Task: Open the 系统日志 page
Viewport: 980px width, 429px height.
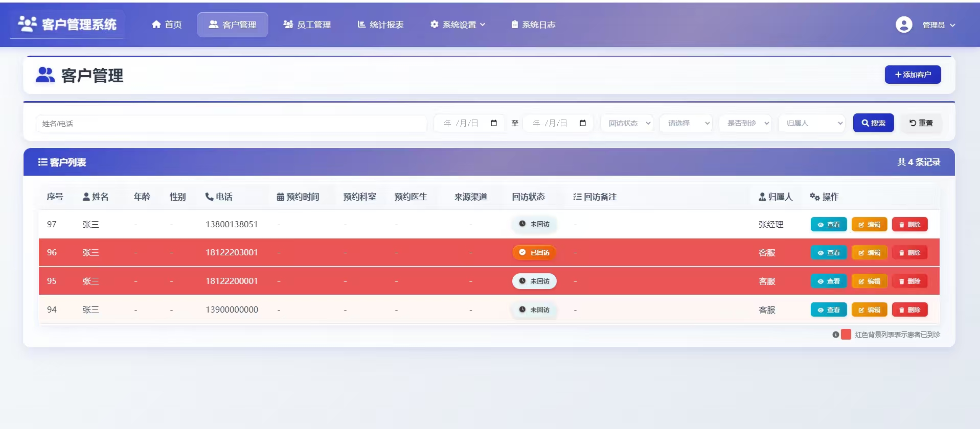Action: [x=533, y=25]
